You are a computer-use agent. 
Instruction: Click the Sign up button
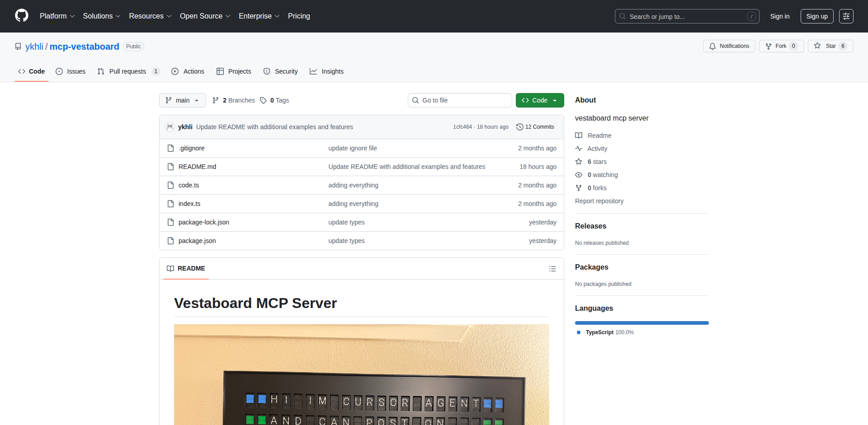tap(817, 16)
